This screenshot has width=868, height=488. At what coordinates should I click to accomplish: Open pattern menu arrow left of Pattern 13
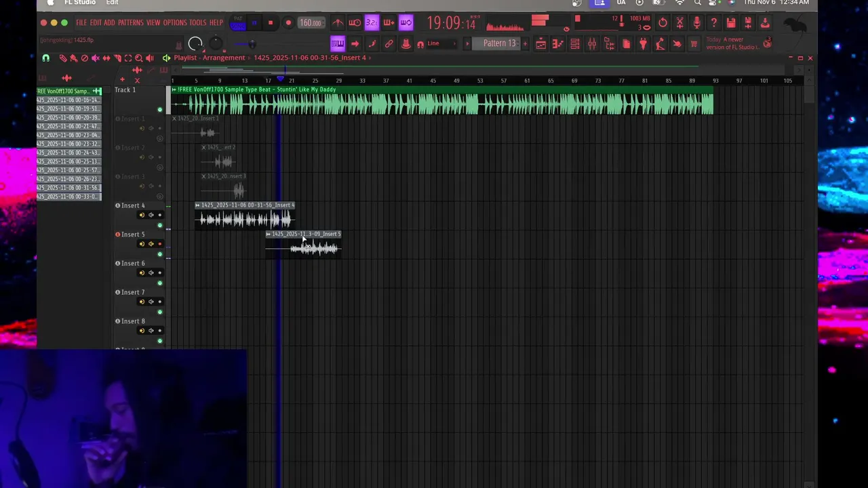[467, 43]
